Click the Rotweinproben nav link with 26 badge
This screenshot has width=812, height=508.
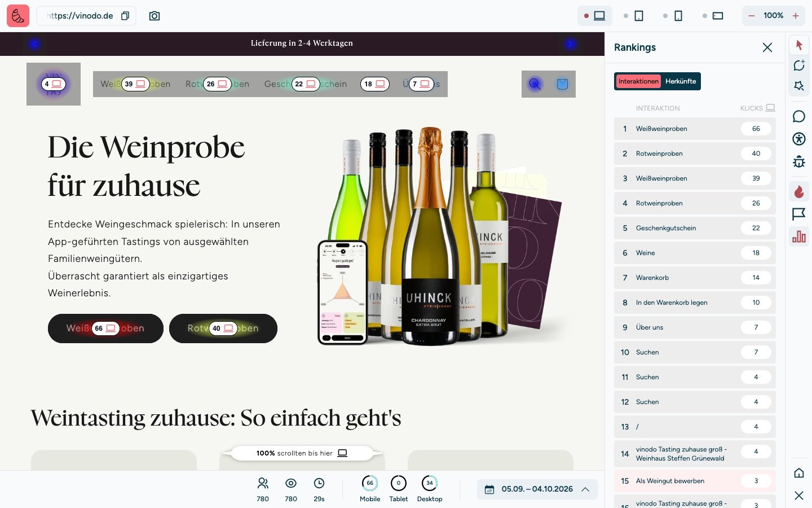coord(217,84)
